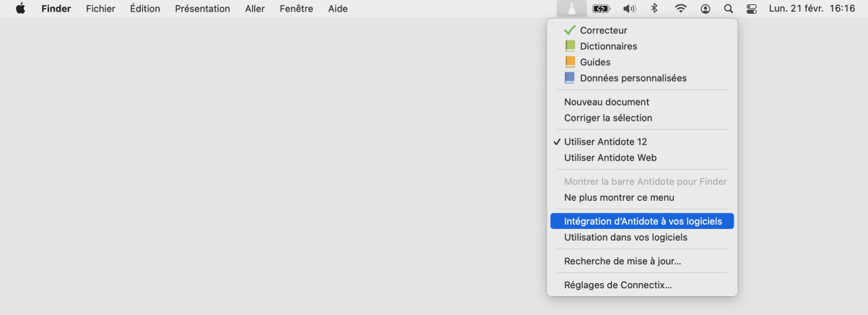Click Recherche de mise à jour…
This screenshot has height=315, width=868.
pyautogui.click(x=622, y=261)
